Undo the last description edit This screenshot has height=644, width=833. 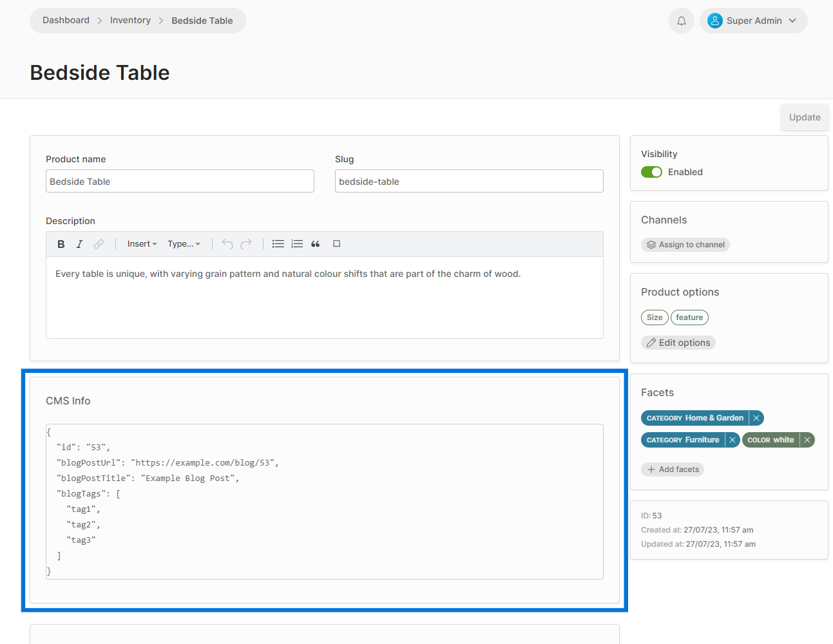[x=227, y=243]
